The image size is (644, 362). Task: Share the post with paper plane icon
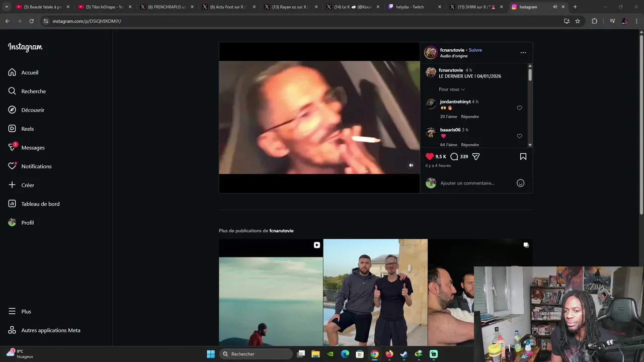[476, 156]
